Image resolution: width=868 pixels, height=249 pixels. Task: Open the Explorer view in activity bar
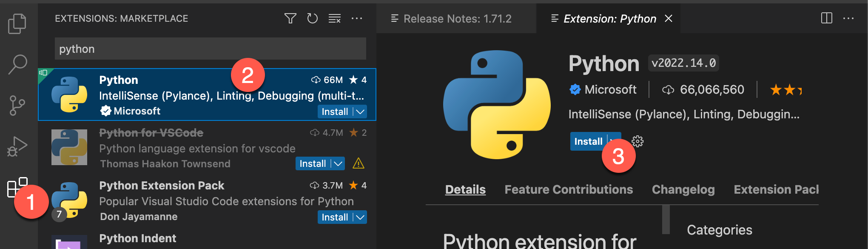pyautogui.click(x=17, y=24)
